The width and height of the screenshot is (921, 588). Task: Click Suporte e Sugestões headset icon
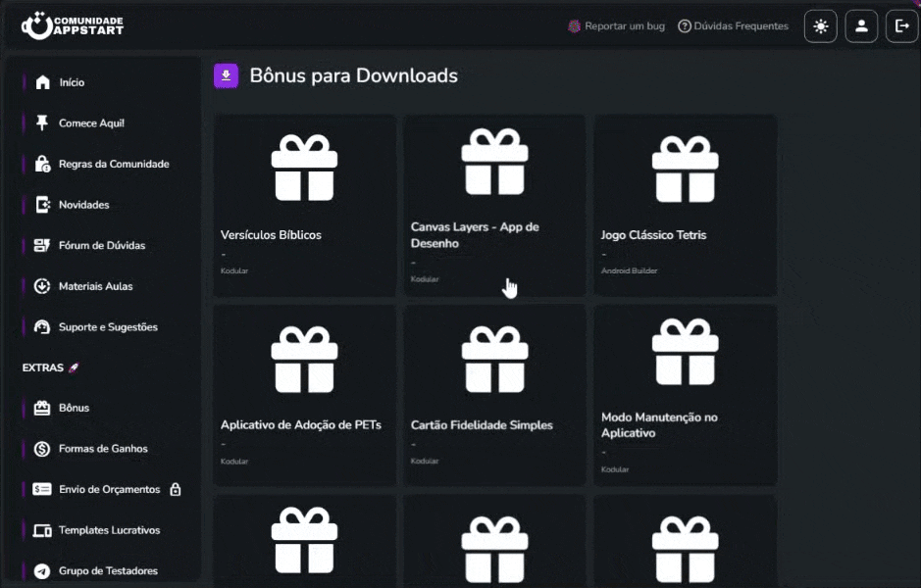(42, 327)
